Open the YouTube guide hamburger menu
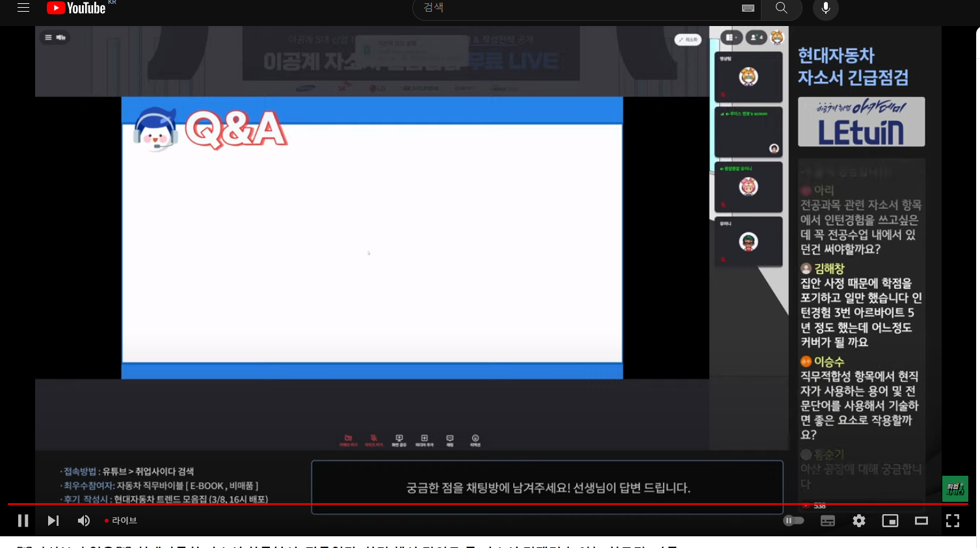 23,8
